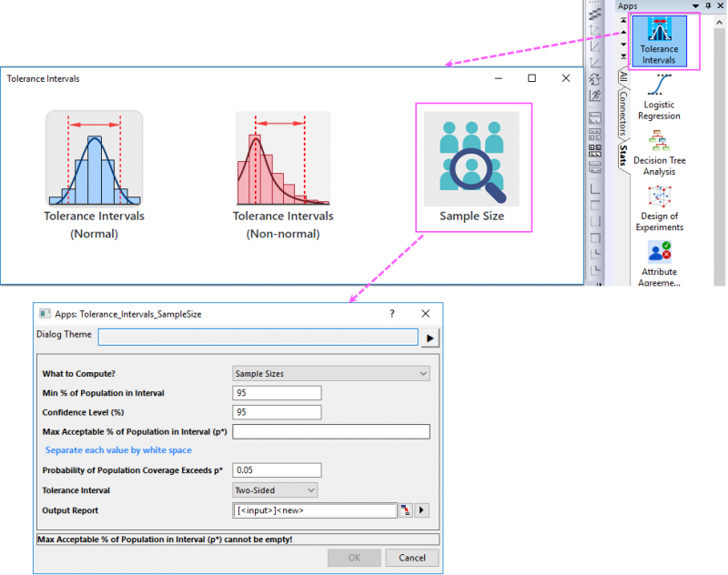Open the Output Report options arrow
The height and width of the screenshot is (575, 728).
[421, 510]
